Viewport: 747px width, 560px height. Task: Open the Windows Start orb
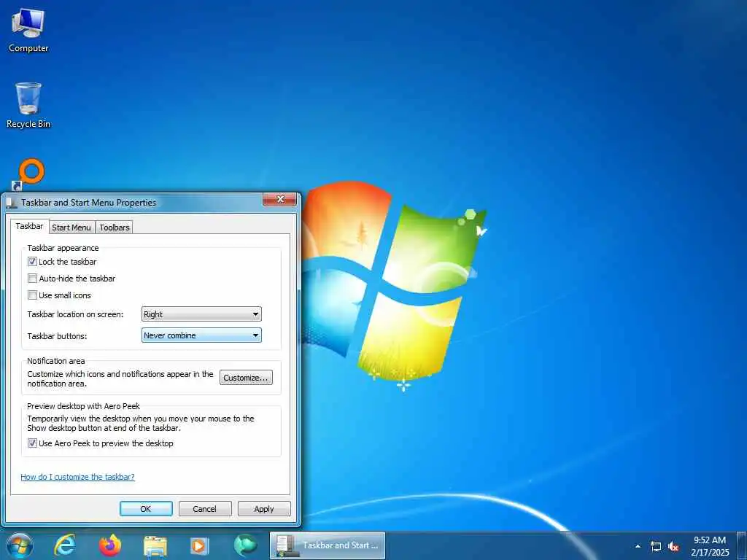coord(20,545)
